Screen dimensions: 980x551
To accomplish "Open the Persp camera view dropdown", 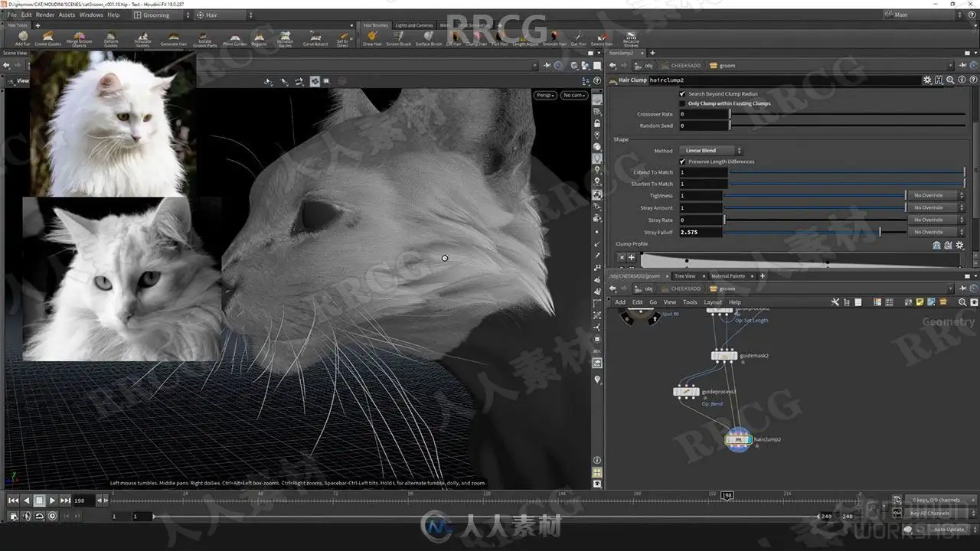I will [x=545, y=96].
